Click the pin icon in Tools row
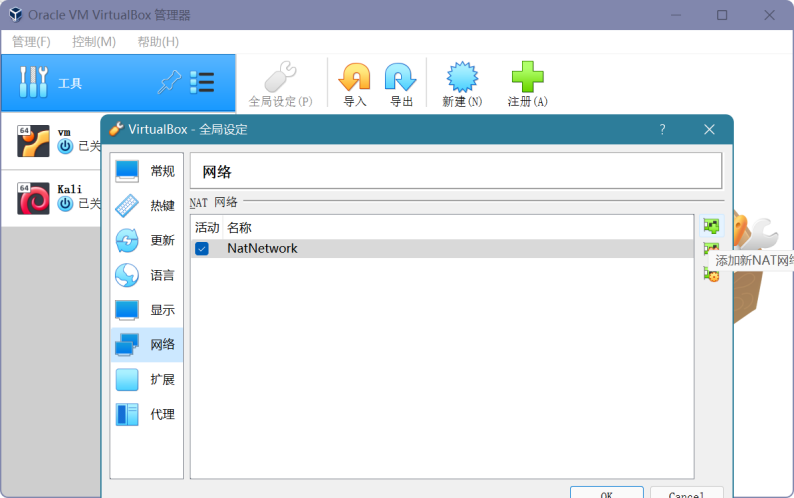This screenshot has height=498, width=794. (x=169, y=82)
